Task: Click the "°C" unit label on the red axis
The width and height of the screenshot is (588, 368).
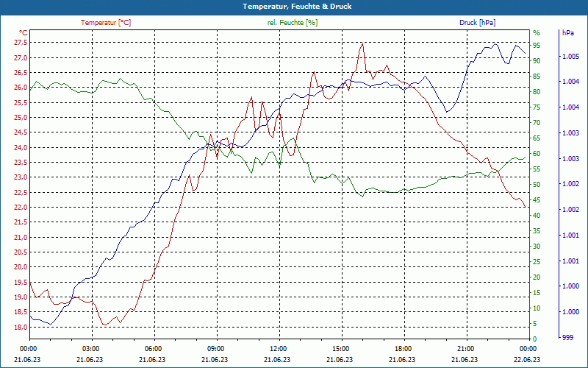Action: pos(24,33)
